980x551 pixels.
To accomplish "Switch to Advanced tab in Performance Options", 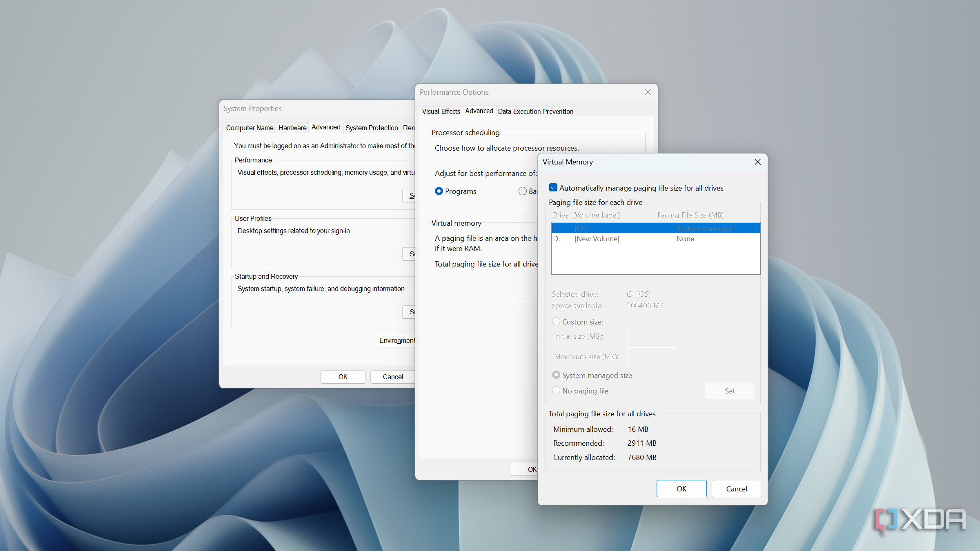I will (x=479, y=111).
